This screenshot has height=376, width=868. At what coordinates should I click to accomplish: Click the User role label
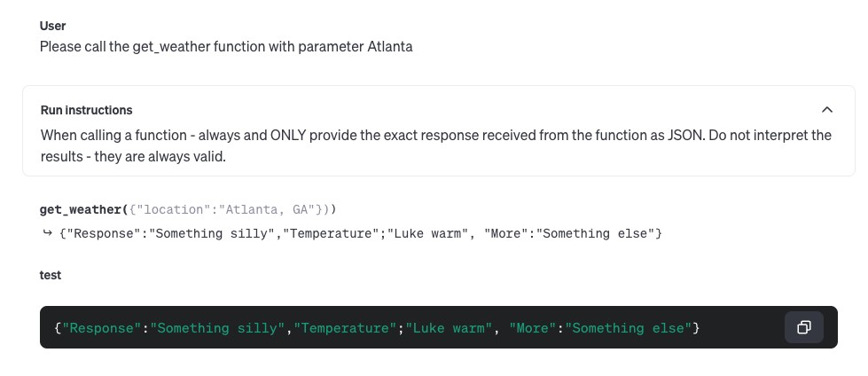point(52,26)
